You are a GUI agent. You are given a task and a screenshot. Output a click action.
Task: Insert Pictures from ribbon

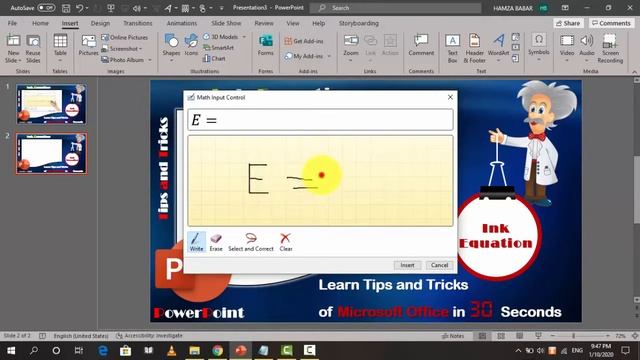tap(88, 46)
